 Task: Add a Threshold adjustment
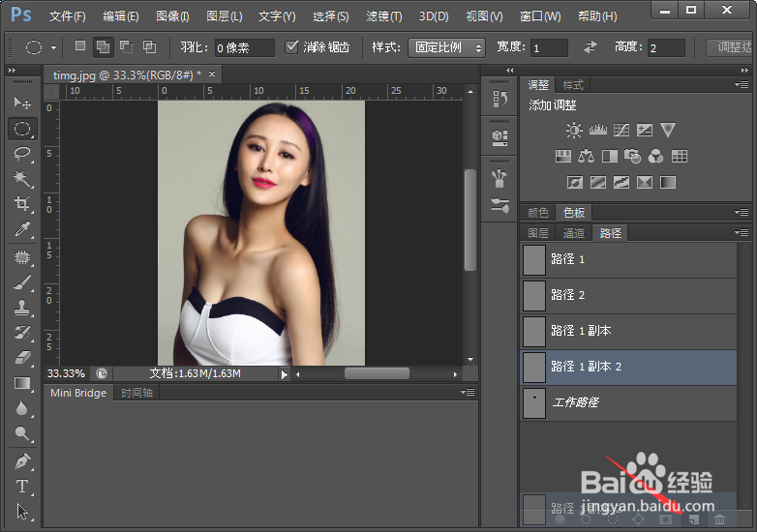pyautogui.click(x=621, y=182)
